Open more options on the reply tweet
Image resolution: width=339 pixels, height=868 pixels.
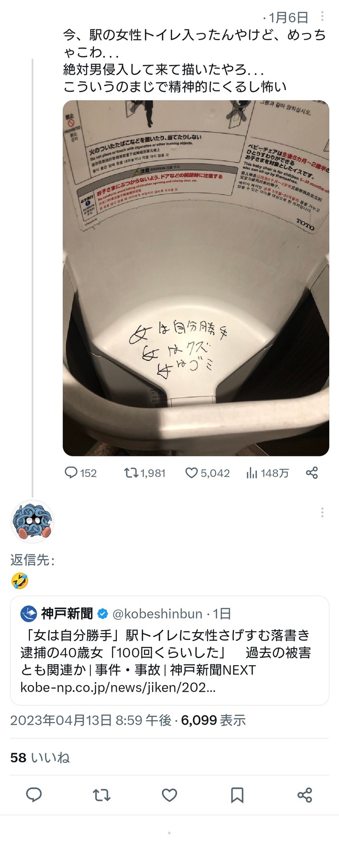tap(322, 513)
